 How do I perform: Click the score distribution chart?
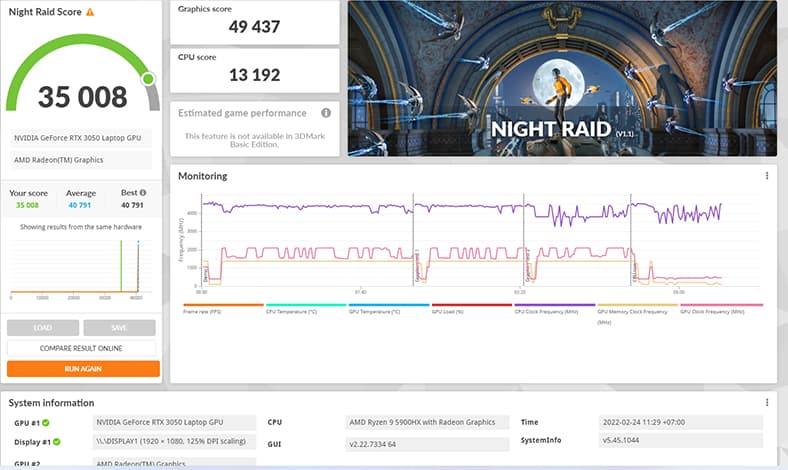(81, 269)
